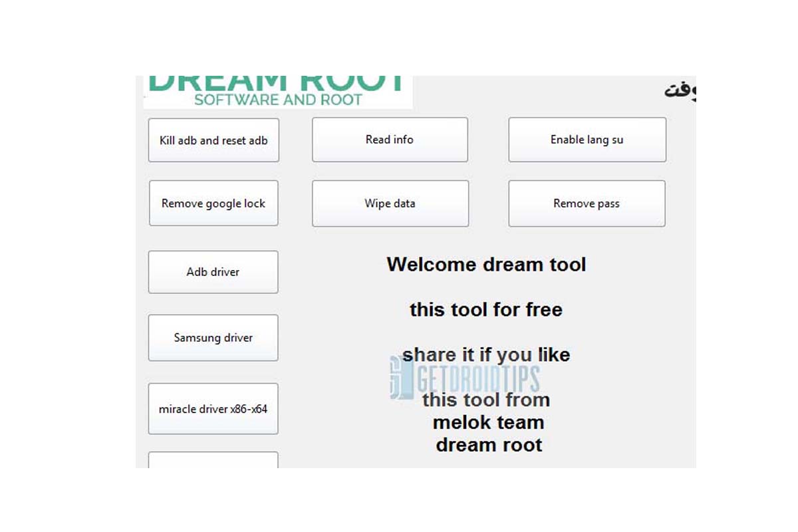Click the "this tool from" text

coord(486,400)
